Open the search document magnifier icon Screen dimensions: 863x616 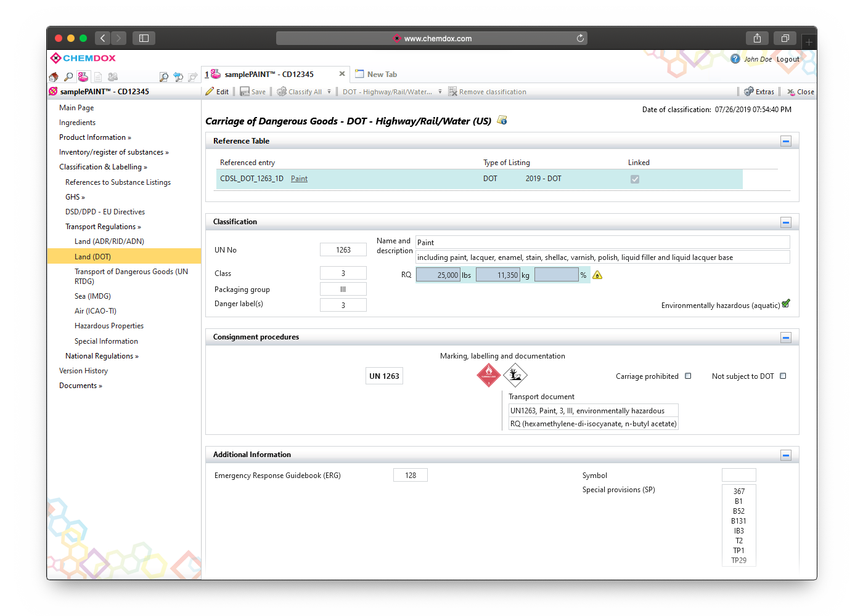coord(163,77)
